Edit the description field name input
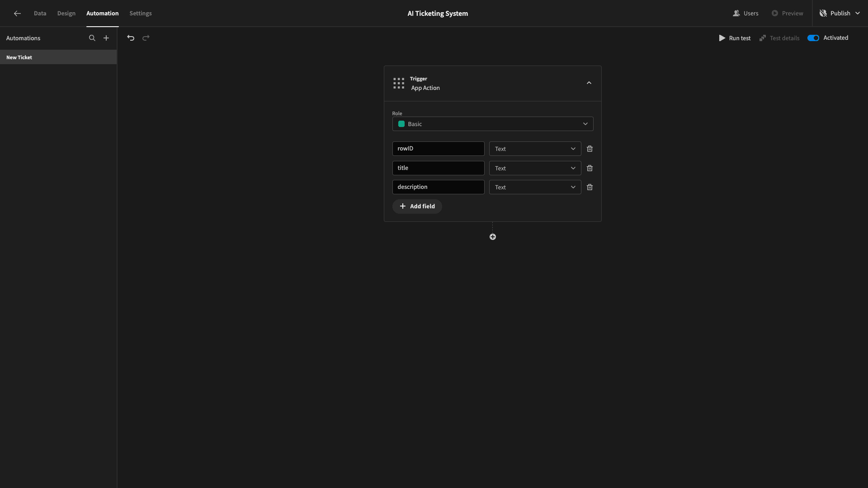The height and width of the screenshot is (488, 868). pyautogui.click(x=439, y=187)
